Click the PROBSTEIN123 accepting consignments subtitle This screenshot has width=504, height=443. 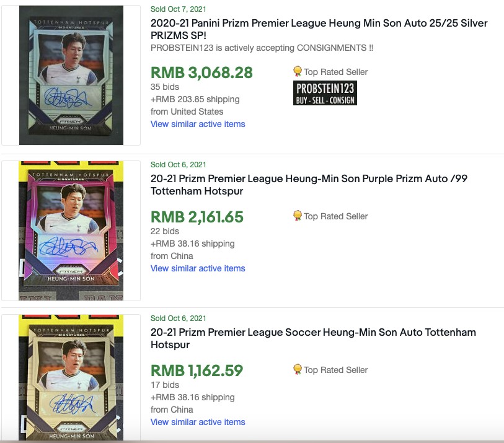262,48
